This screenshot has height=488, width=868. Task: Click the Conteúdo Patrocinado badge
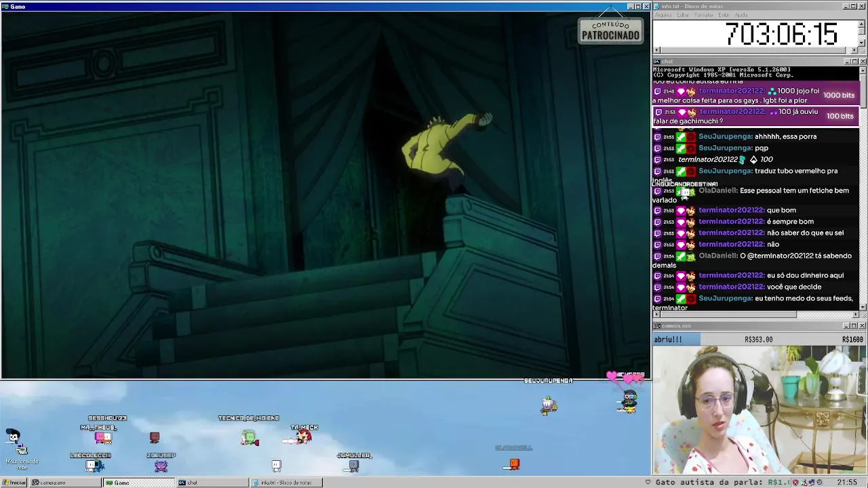pyautogui.click(x=610, y=30)
